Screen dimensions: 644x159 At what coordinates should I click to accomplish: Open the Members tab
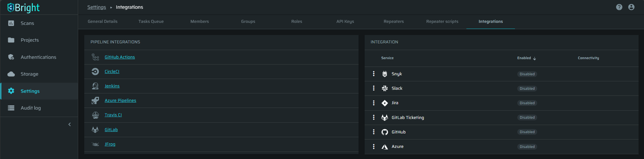(x=200, y=22)
